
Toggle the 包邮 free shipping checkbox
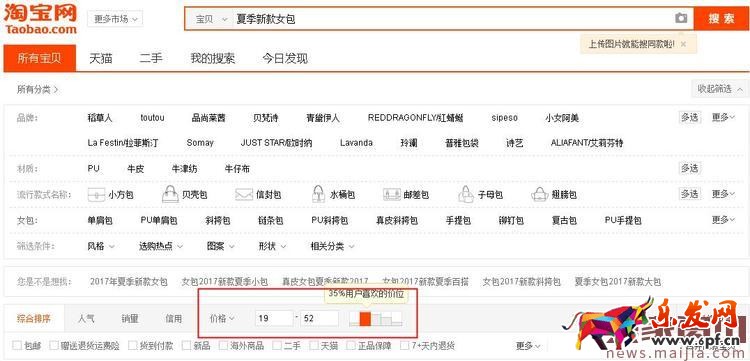tap(17, 345)
